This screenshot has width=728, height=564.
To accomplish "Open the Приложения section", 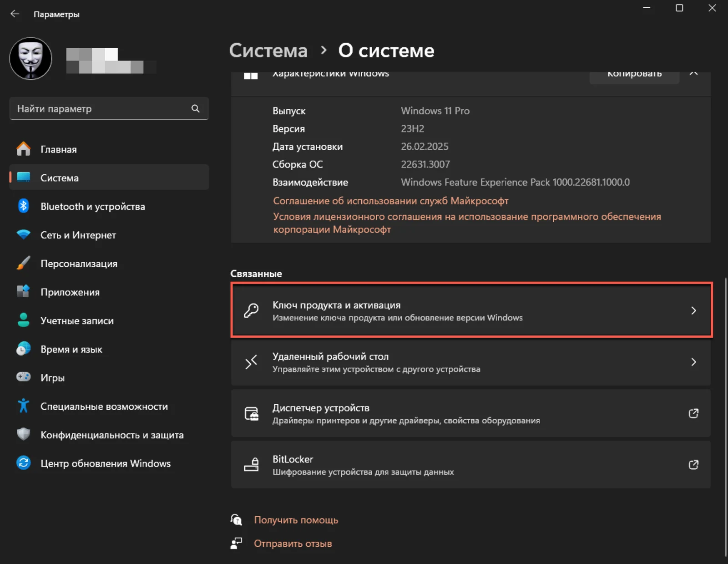I will pyautogui.click(x=109, y=292).
